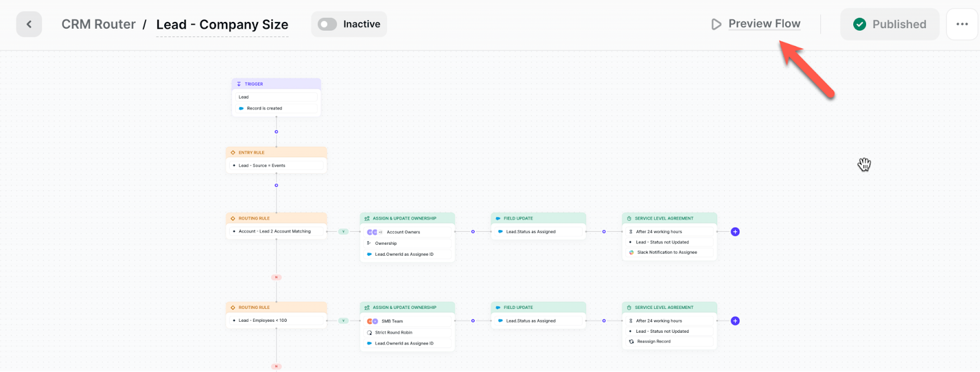Click the Y branch label on first routing rule
The height and width of the screenshot is (372, 980).
click(344, 232)
